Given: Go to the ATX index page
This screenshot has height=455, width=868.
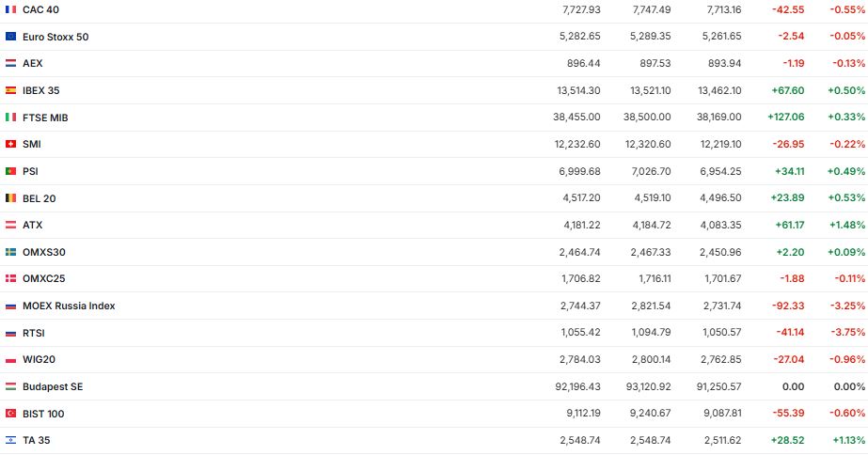Looking at the screenshot, I should (33, 225).
